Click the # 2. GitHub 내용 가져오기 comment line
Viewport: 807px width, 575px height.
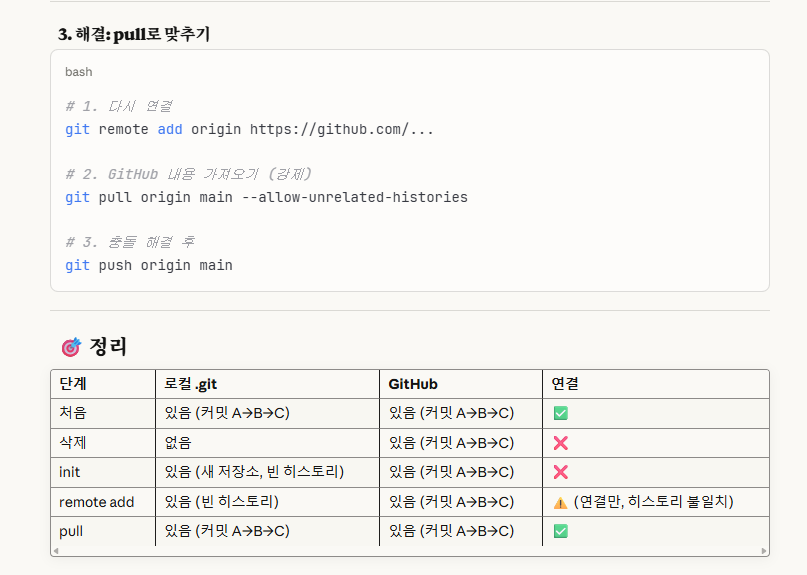coord(188,174)
